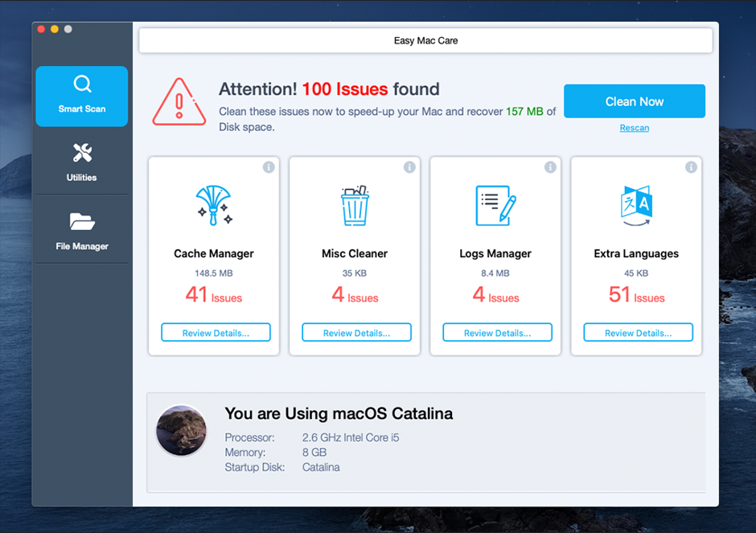Click the '148.5 MB' cache size
The height and width of the screenshot is (533, 756).
(x=214, y=273)
